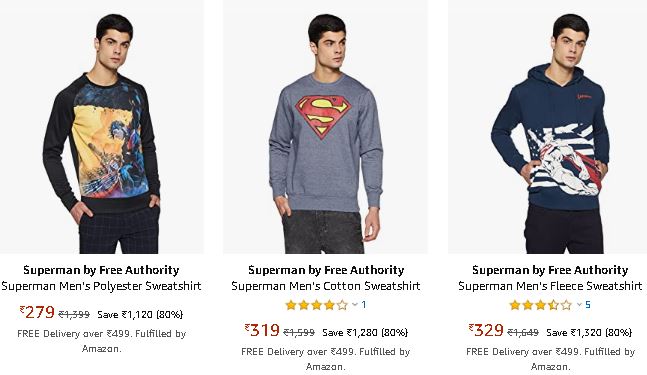This screenshot has height=375, width=647.
Task: Click the Cotton Sweatshirt star rating
Action: pyautogui.click(x=316, y=305)
